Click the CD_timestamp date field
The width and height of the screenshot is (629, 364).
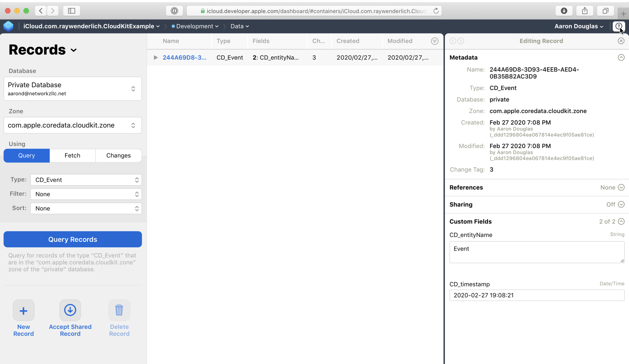click(537, 295)
